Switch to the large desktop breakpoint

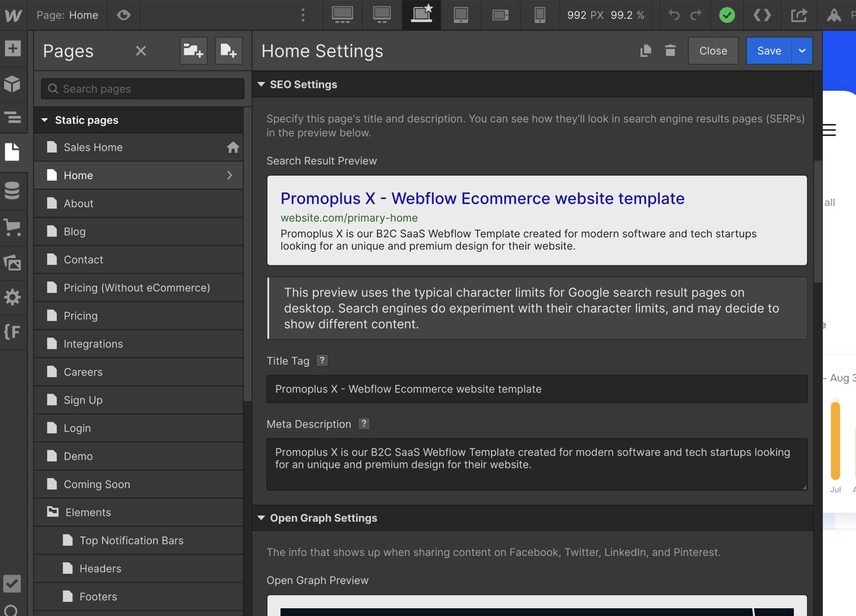[x=382, y=15]
